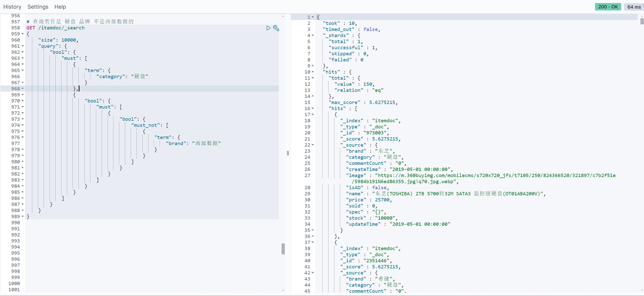This screenshot has width=644, height=296.
Task: Click the Help menu item
Action: [60, 7]
